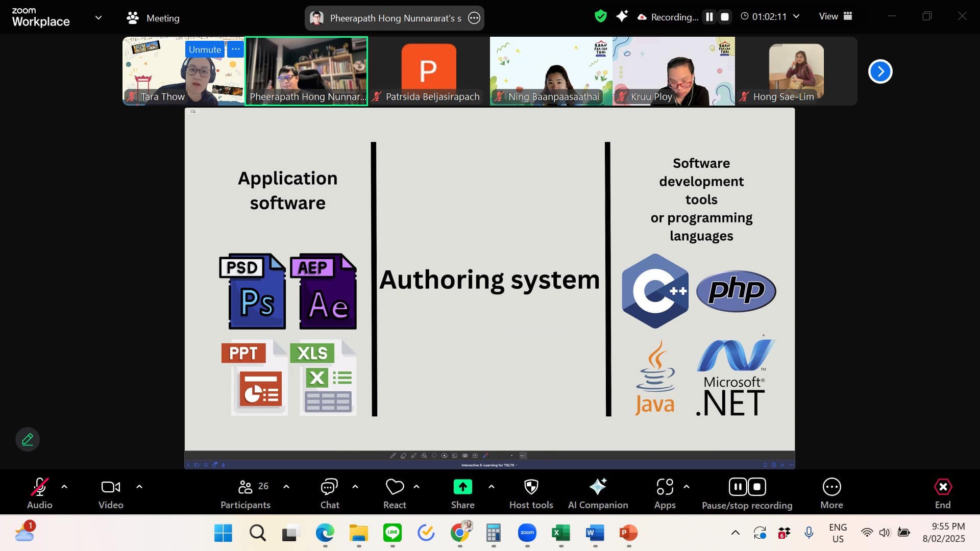Screen dimensions: 980x551
Task: Click the Meeting tab
Action: pos(153,18)
